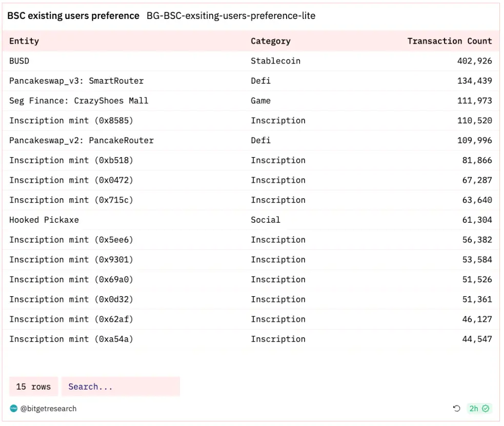504x426 pixels.
Task: Click the 15 rows counter
Action: click(33, 386)
